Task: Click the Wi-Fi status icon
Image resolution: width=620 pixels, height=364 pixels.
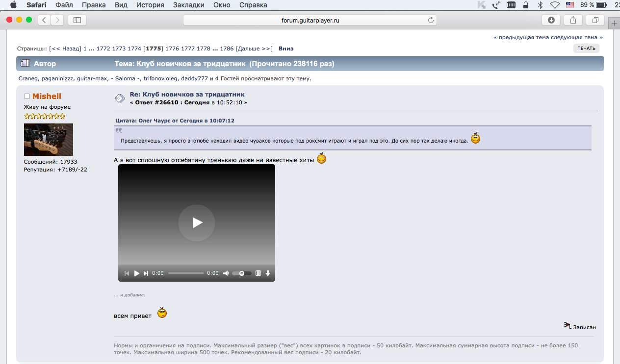Action: point(555,5)
